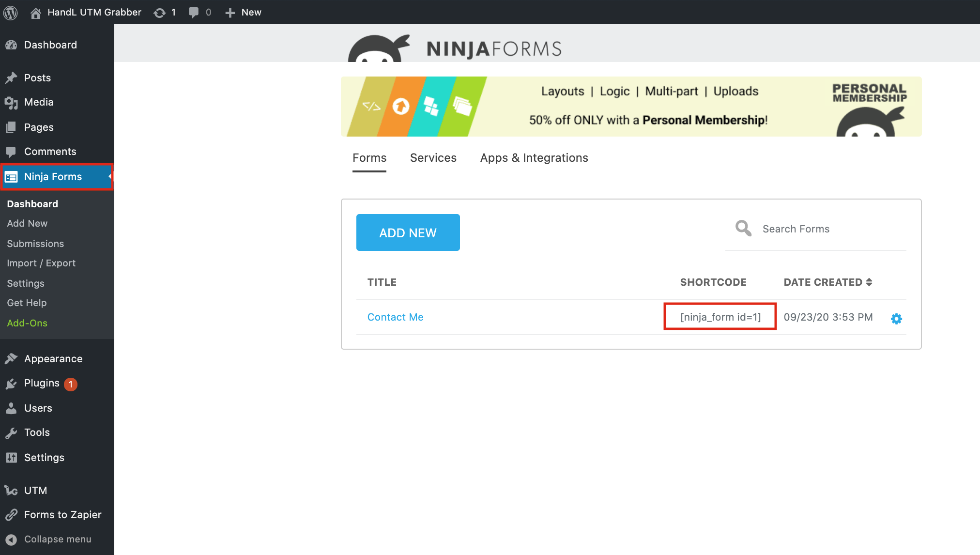Click the ADD NEW form button
The image size is (980, 555).
(408, 232)
